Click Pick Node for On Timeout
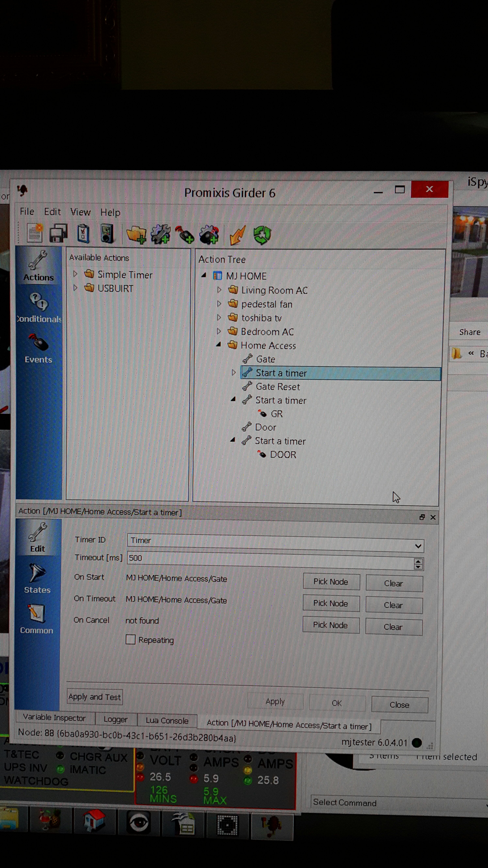The width and height of the screenshot is (488, 868). [331, 603]
